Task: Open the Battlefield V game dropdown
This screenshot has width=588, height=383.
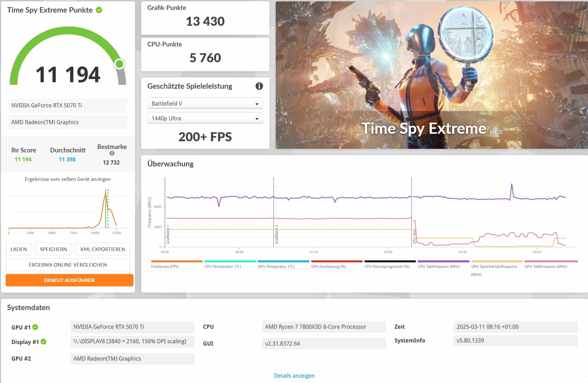Action: pyautogui.click(x=205, y=103)
